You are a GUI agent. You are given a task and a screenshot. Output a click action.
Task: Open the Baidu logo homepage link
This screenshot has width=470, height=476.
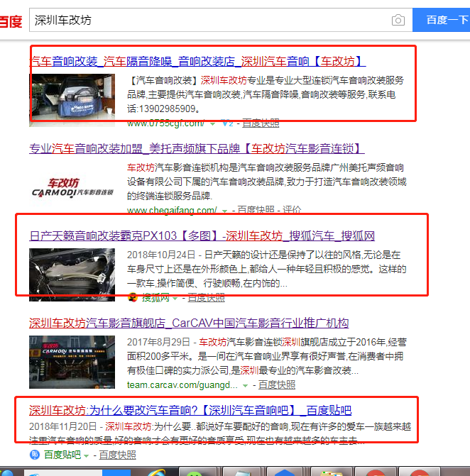[x=11, y=21]
